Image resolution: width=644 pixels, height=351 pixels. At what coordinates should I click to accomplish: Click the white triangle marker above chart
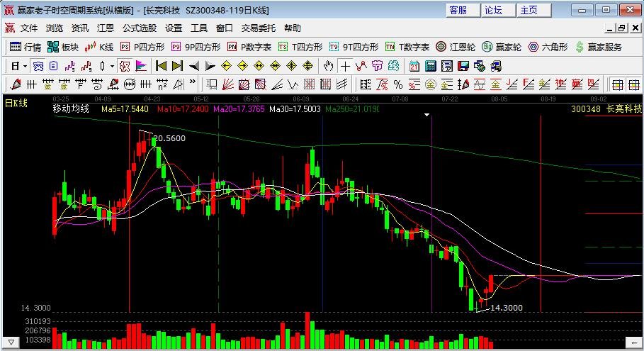coord(426,115)
